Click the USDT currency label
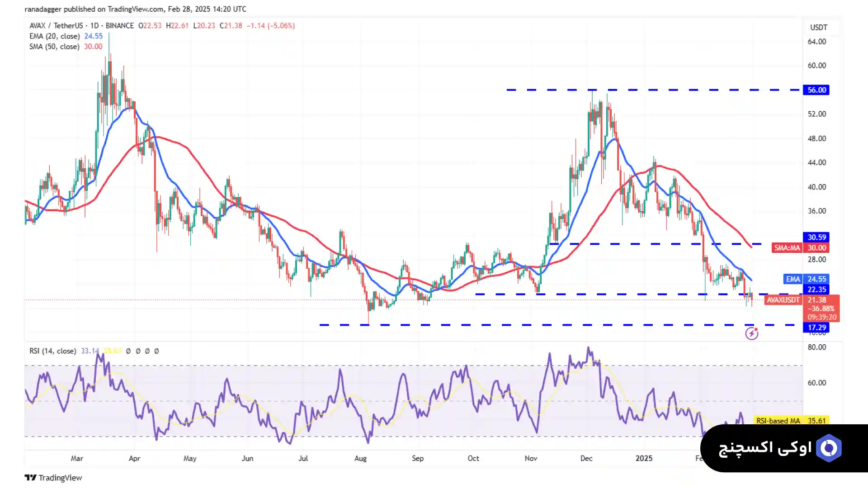 point(819,28)
